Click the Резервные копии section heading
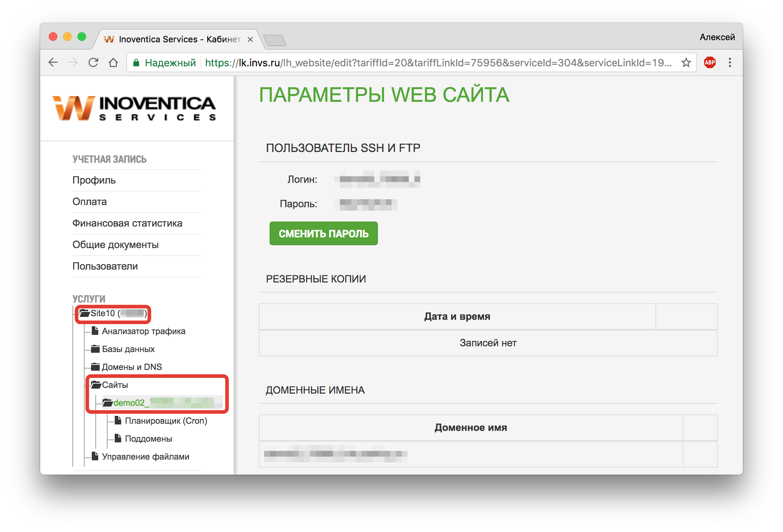This screenshot has height=532, width=783. [x=316, y=279]
